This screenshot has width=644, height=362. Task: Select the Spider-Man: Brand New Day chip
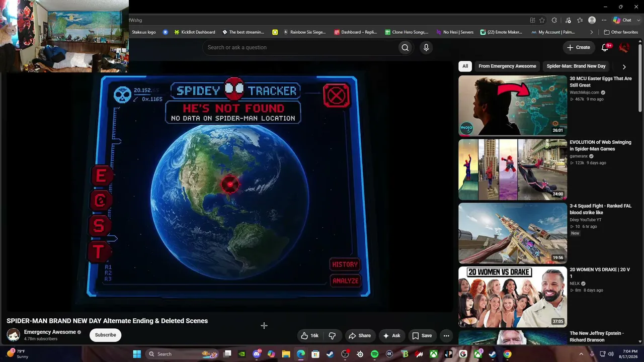tap(576, 66)
